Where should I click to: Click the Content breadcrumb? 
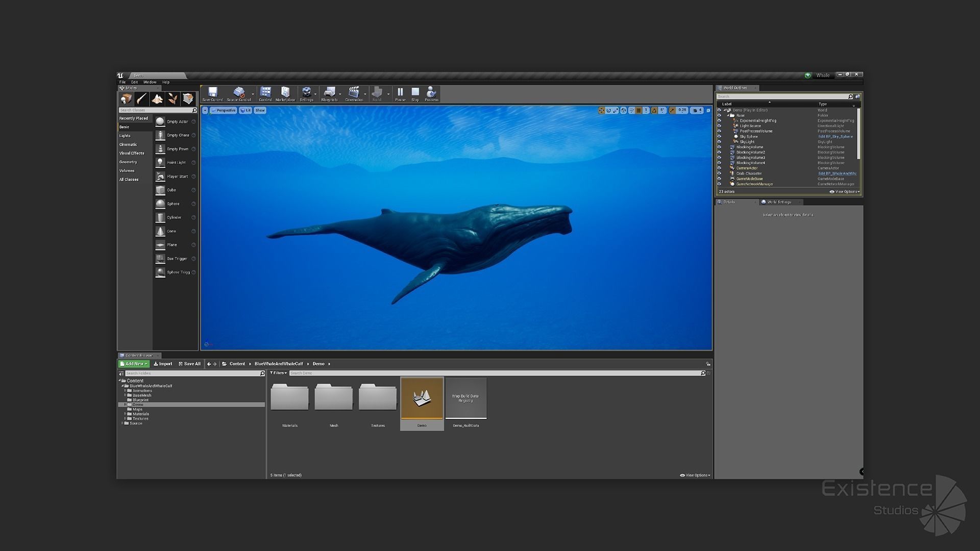point(237,364)
